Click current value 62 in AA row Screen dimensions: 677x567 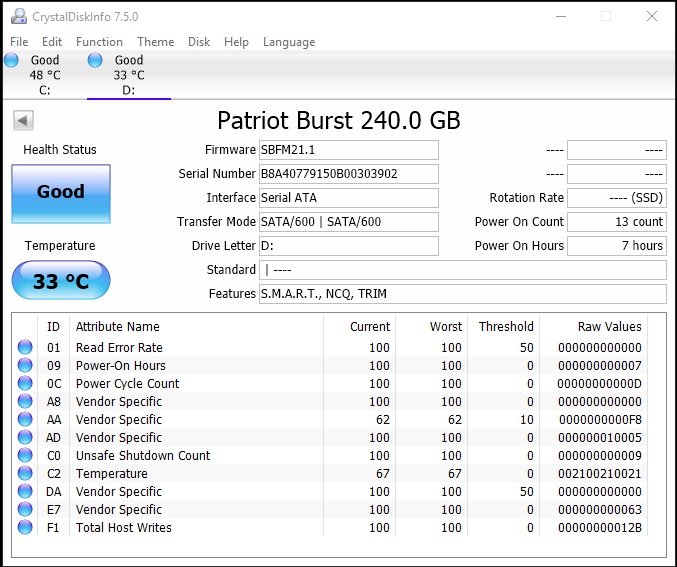[x=383, y=419]
